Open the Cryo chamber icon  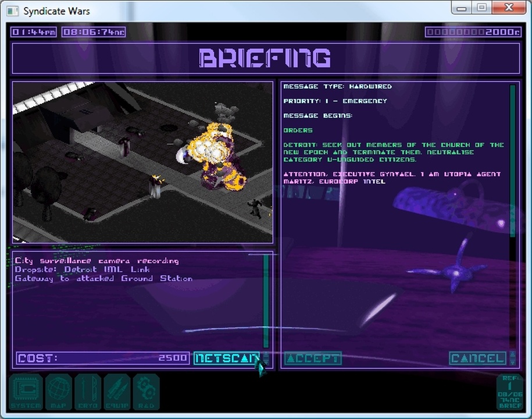pos(88,392)
